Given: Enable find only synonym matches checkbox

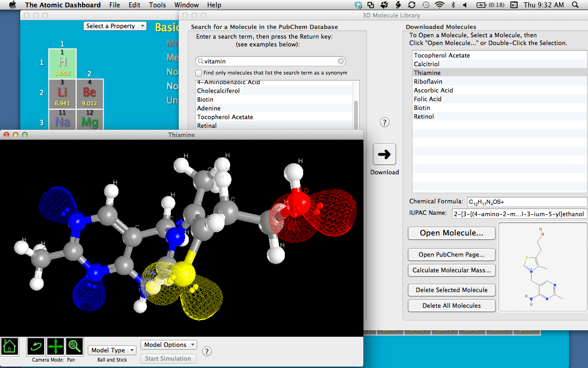Looking at the screenshot, I should click(198, 73).
